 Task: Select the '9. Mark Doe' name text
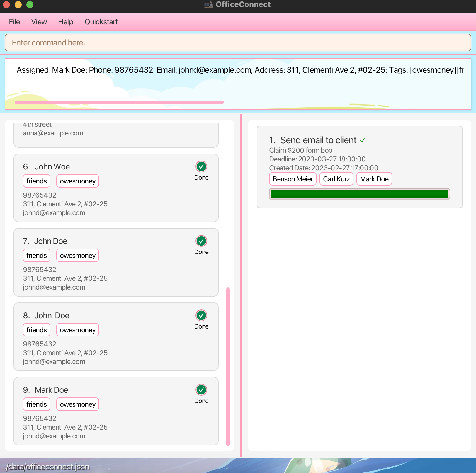[x=45, y=390]
